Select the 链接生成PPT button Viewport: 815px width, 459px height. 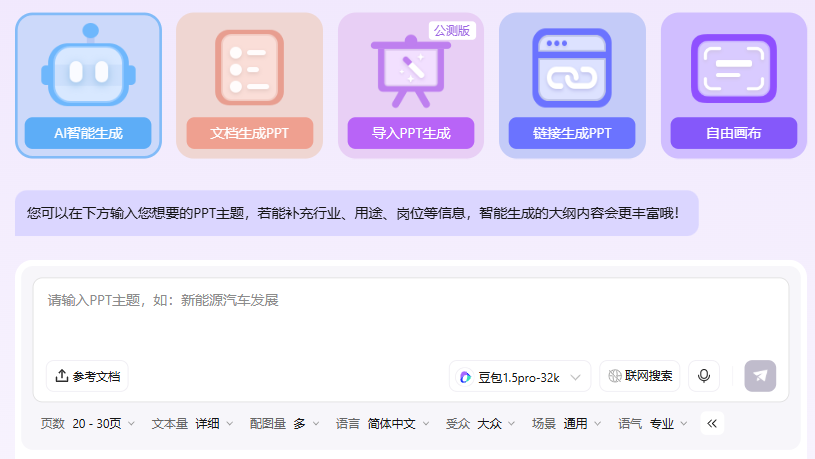pos(572,133)
